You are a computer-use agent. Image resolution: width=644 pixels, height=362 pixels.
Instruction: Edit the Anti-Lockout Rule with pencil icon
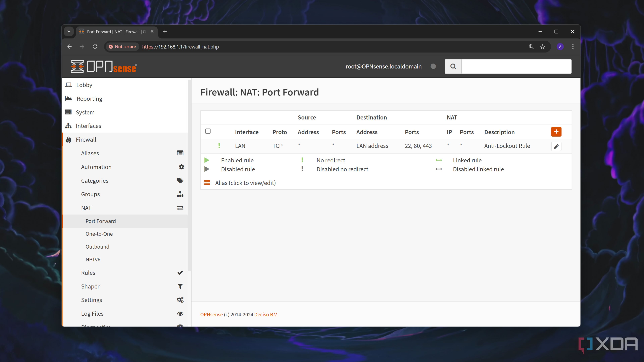coord(556,146)
